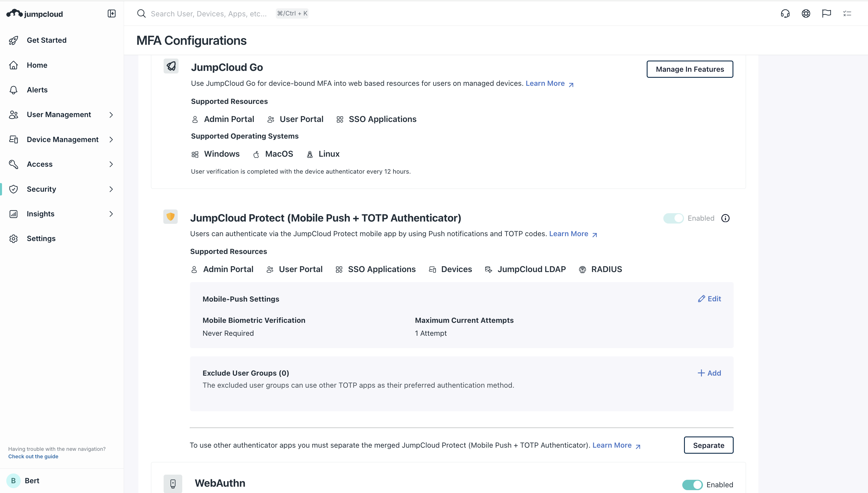Open the checklist icon in header

pos(847,13)
